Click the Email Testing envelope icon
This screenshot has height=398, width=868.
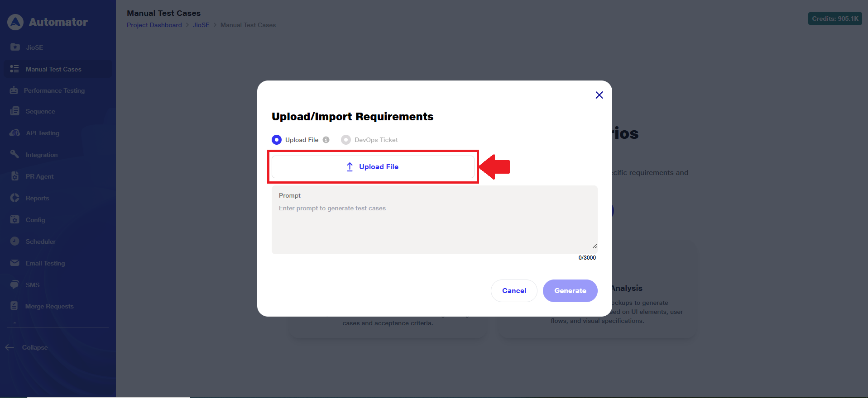click(15, 263)
